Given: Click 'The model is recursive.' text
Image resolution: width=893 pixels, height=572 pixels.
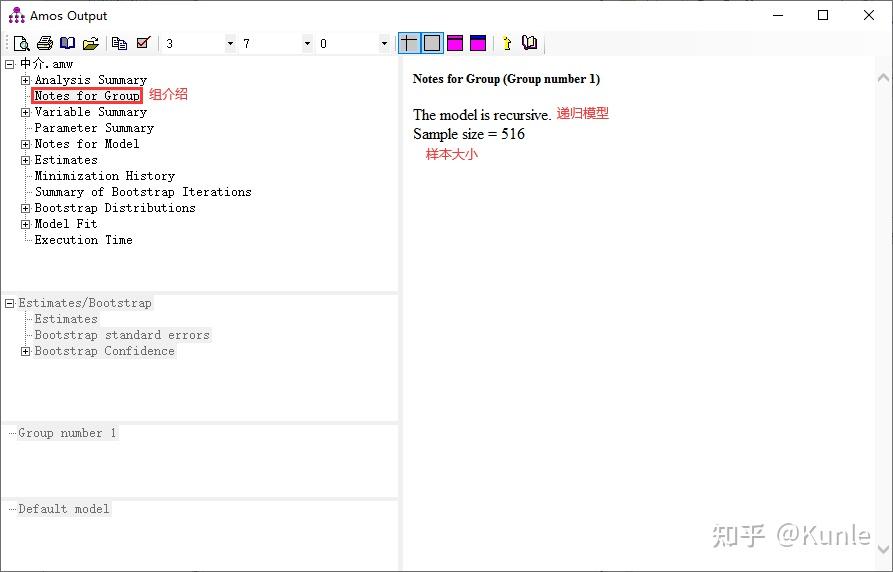Looking at the screenshot, I should click(x=482, y=115).
